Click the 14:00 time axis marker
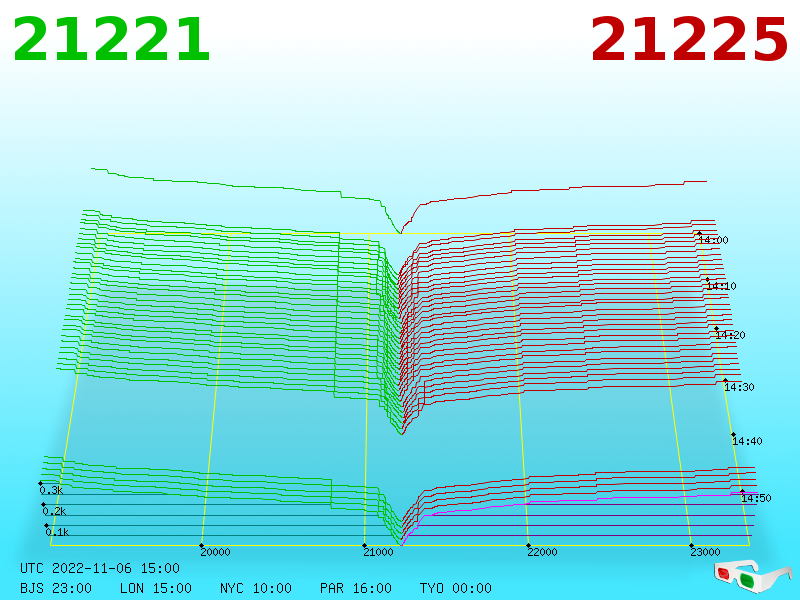The image size is (800, 600). click(713, 240)
